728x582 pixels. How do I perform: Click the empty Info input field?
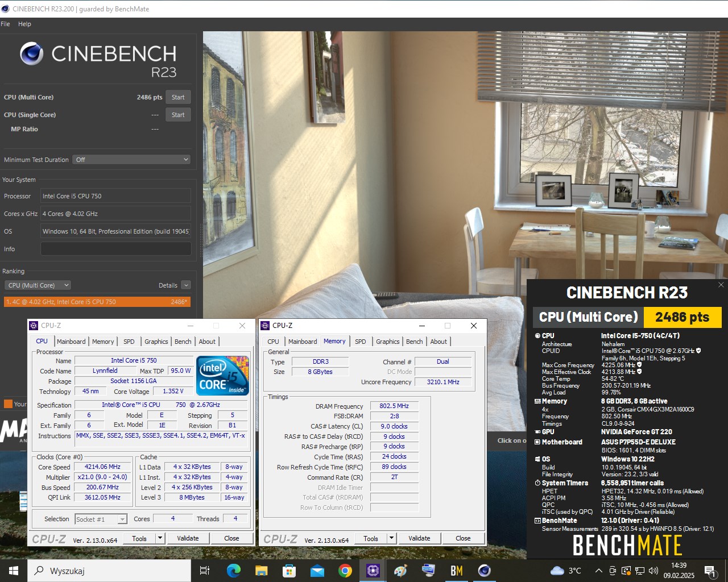click(115, 249)
